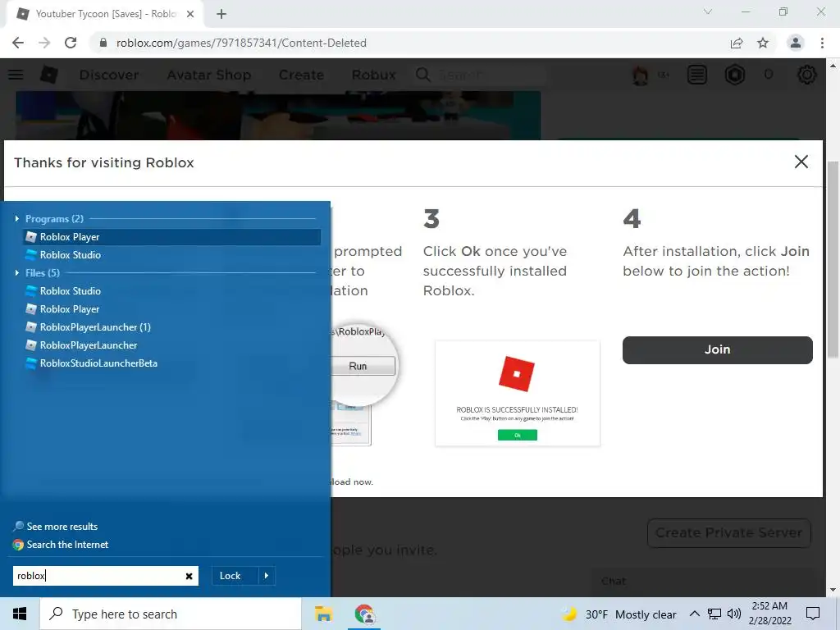Click the address bar URL
The height and width of the screenshot is (630, 840).
(241, 43)
